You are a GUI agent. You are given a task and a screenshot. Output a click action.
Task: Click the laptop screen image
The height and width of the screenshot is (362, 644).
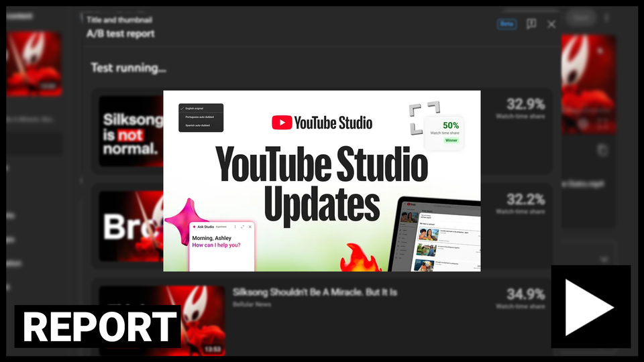[x=437, y=235]
